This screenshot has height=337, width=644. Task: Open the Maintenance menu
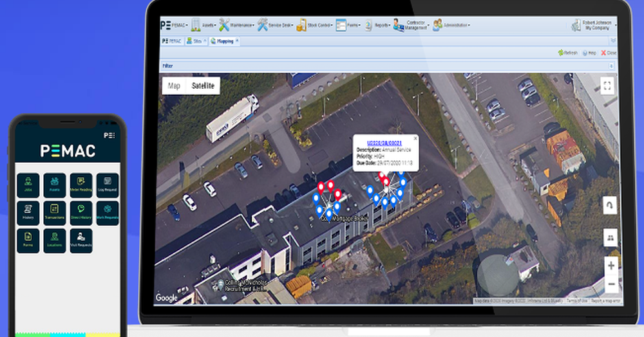pos(236,26)
